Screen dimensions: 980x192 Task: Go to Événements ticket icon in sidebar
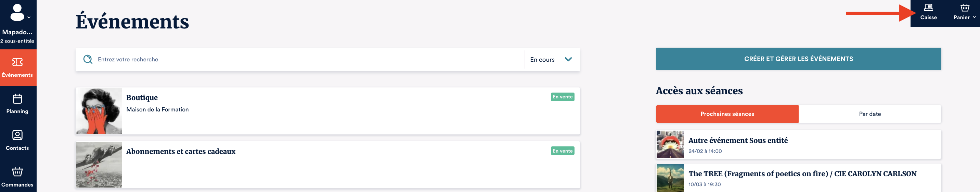coord(17,62)
